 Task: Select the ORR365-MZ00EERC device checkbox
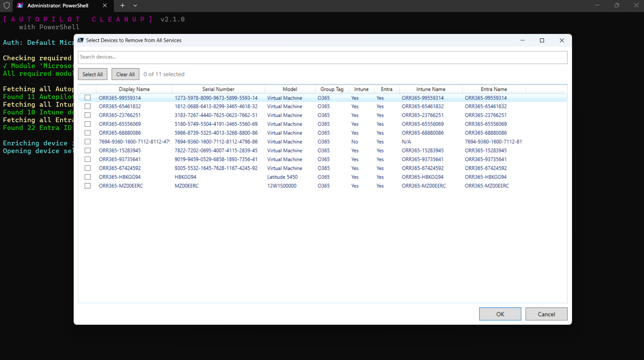[88, 186]
